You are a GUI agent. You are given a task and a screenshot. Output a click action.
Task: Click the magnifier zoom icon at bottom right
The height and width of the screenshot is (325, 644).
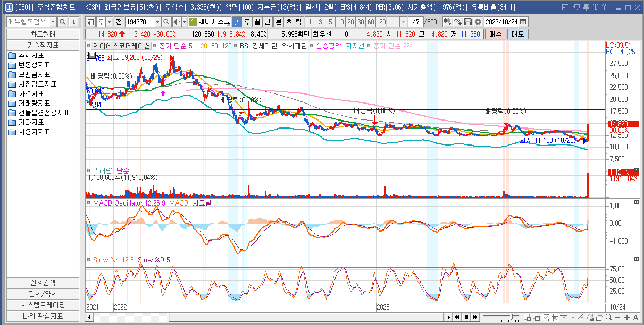pos(609,318)
